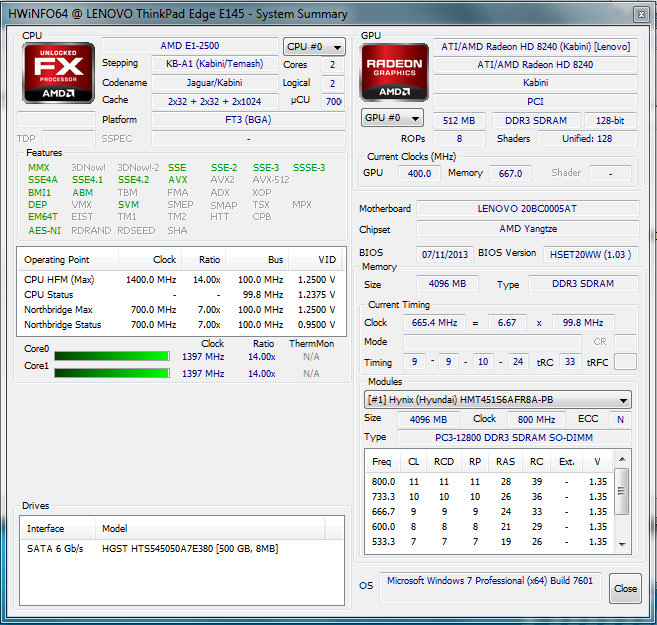The image size is (657, 625).
Task: Click the 666.7 frequency row in timing table
Action: [490, 512]
